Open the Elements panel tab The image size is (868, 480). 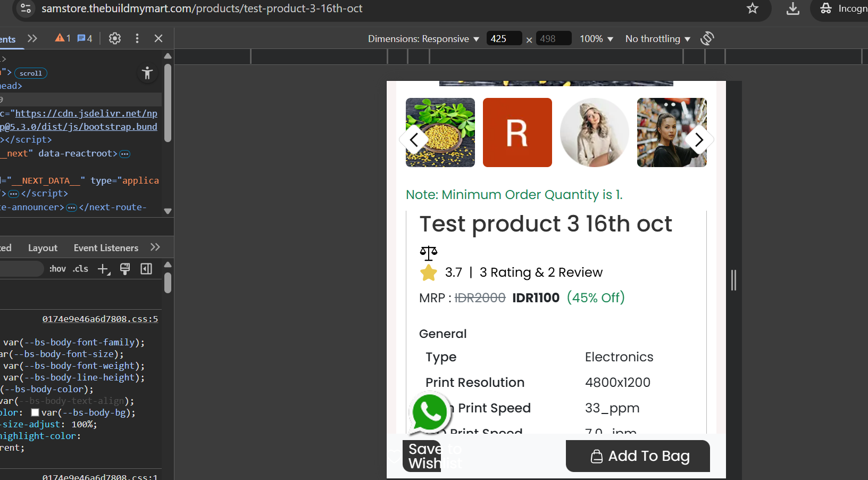(7, 39)
